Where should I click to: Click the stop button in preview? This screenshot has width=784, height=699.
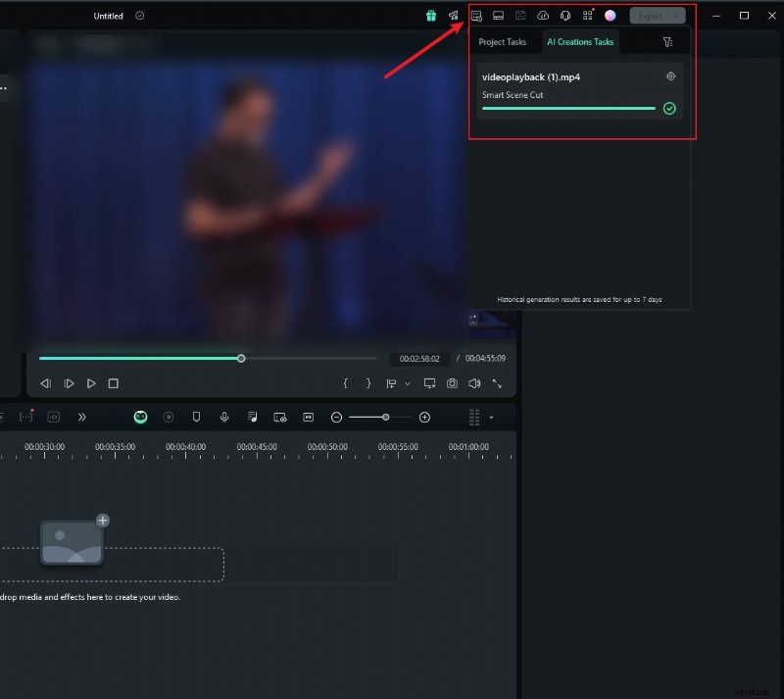[x=114, y=383]
